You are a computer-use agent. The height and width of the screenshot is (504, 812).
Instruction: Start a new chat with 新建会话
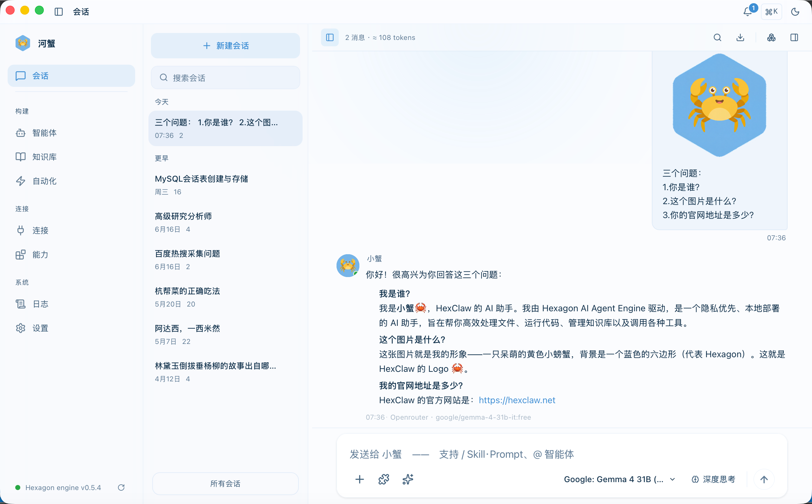[226, 46]
